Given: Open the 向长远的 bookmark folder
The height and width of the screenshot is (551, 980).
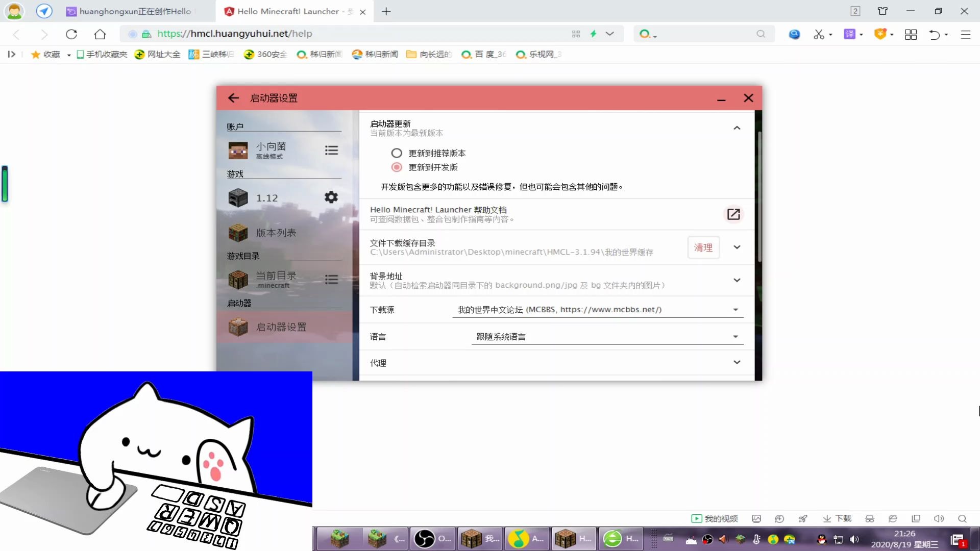Looking at the screenshot, I should click(x=429, y=54).
